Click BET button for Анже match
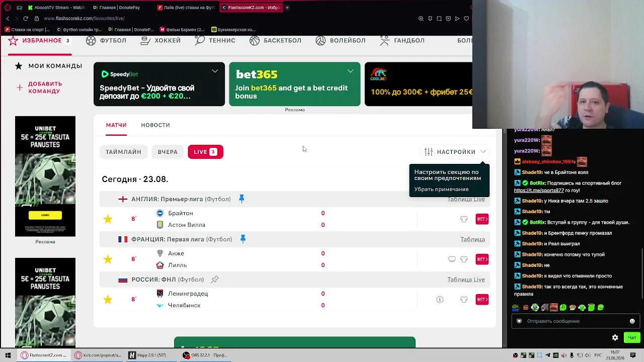The width and height of the screenshot is (644, 362). coord(482,259)
